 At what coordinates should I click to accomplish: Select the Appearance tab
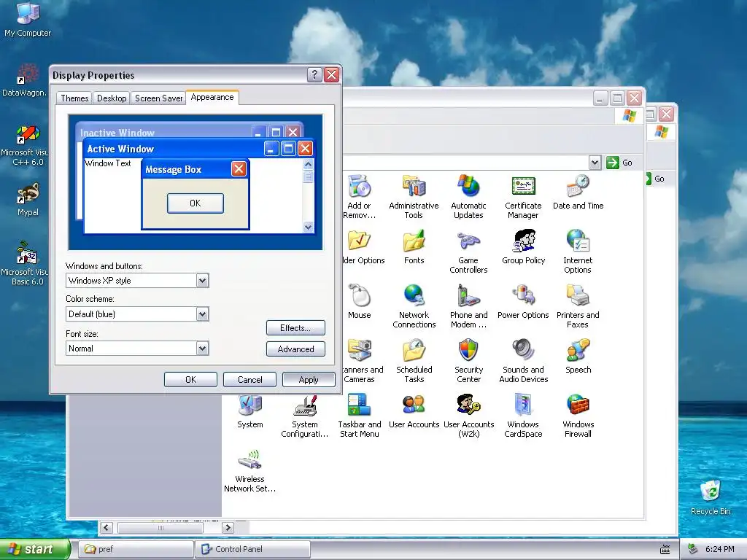212,97
